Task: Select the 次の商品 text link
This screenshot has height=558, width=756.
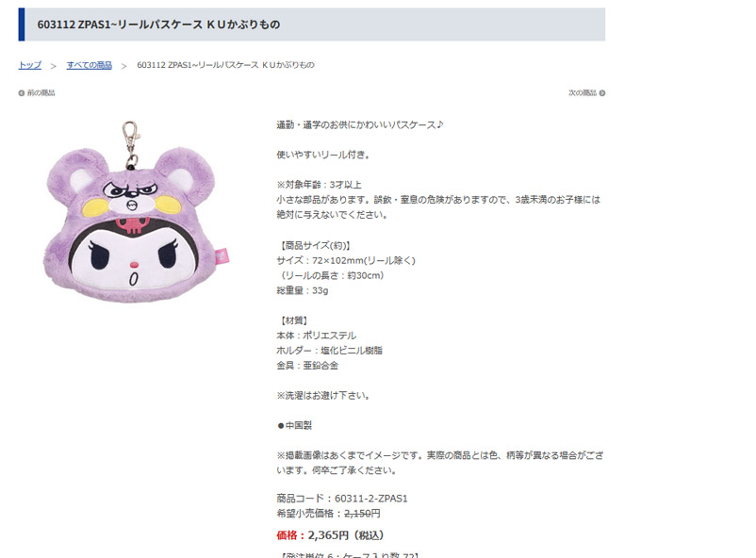Action: click(583, 93)
